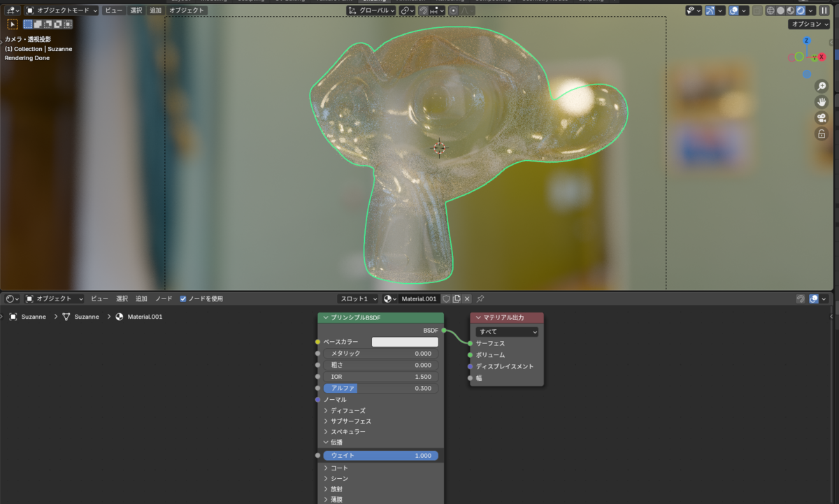This screenshot has width=839, height=504.
Task: Toggle the snap magnet icon
Action: click(x=424, y=10)
